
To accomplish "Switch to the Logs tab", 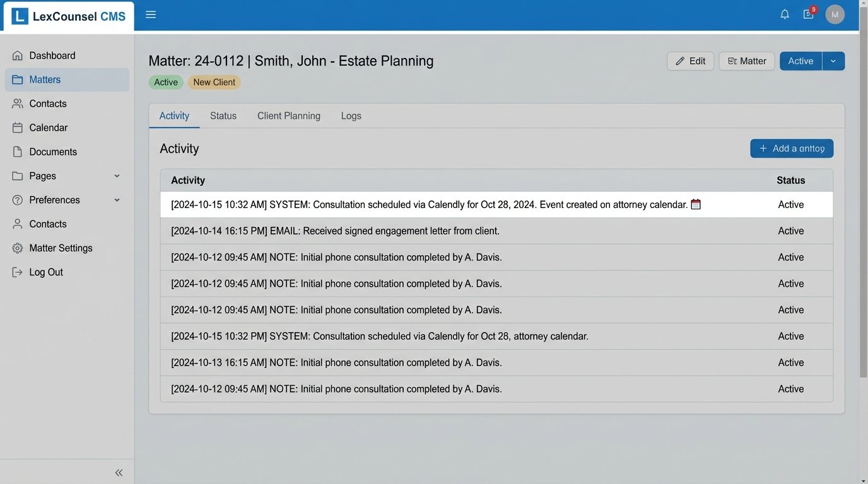I will click(x=351, y=115).
